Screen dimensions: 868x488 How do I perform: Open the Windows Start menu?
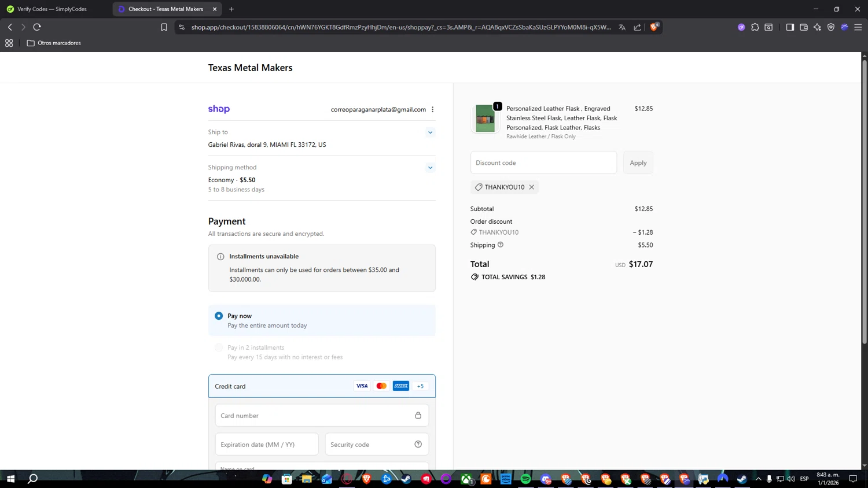tap(10, 479)
